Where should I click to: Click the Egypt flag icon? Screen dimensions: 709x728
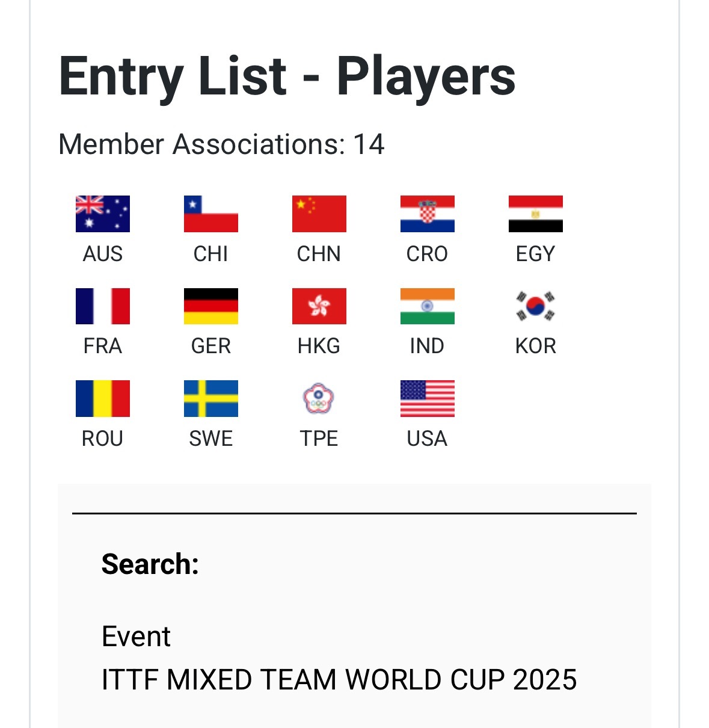pyautogui.click(x=536, y=214)
